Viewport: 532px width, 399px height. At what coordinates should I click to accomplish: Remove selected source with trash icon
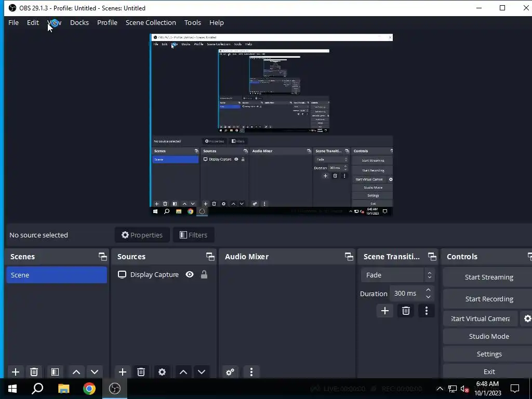[141, 372]
